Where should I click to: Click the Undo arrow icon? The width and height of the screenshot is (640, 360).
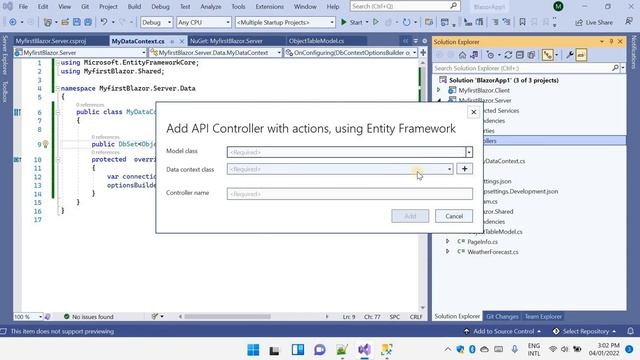click(x=104, y=22)
